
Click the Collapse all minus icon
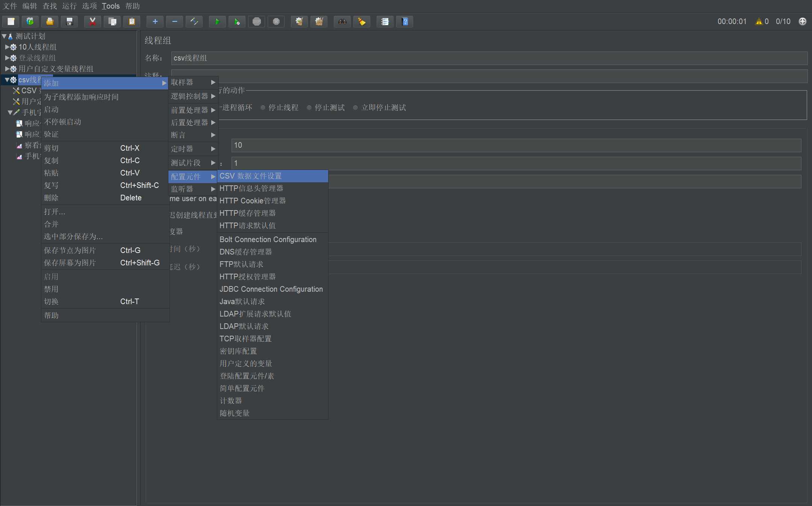click(174, 21)
